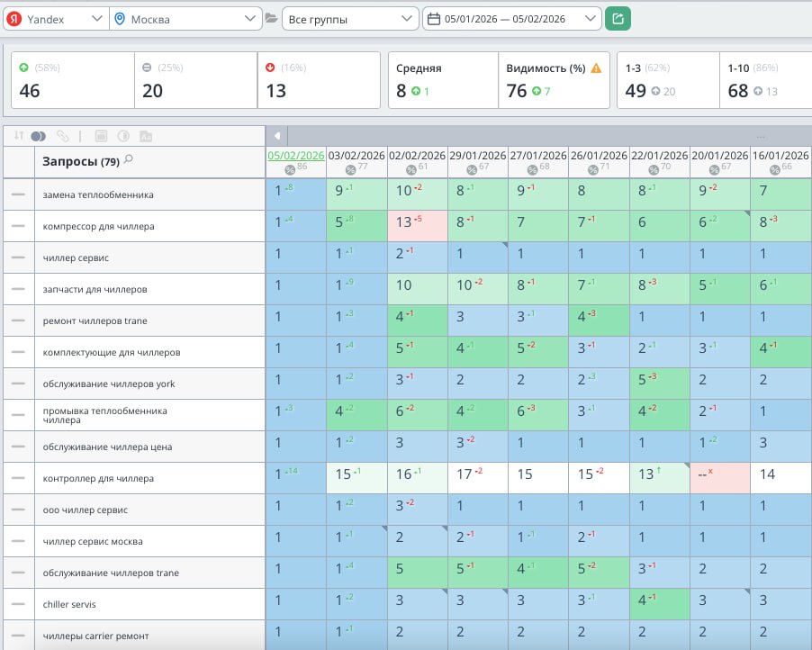Image resolution: width=812 pixels, height=650 pixels.
Task: Click the grey minus-circle icon above 20
Action: [x=147, y=68]
